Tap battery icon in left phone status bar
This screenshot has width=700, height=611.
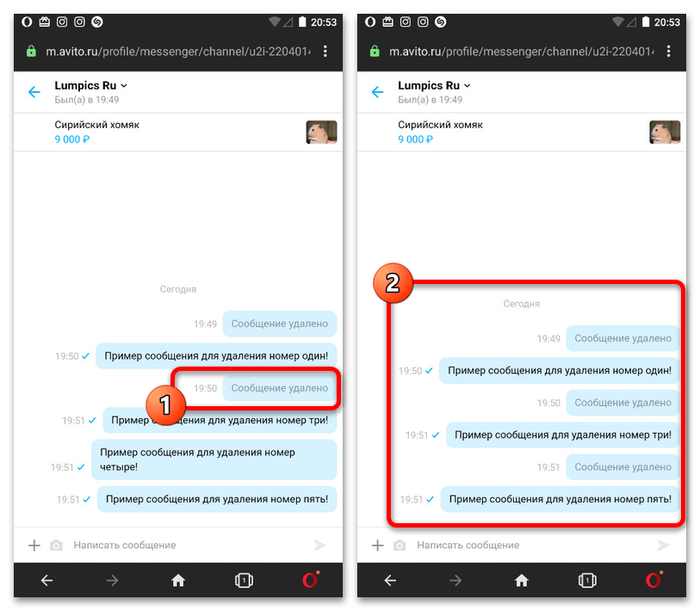point(302,22)
